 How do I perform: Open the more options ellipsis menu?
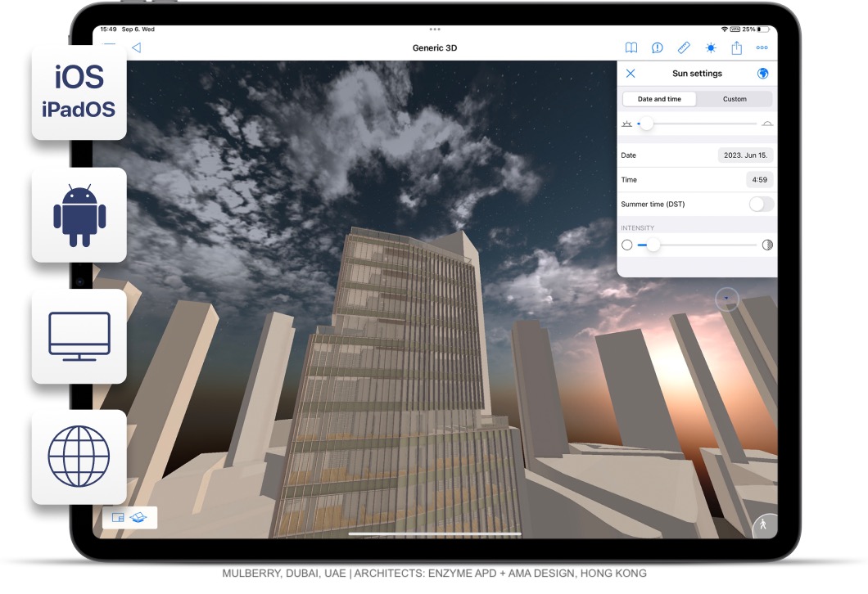[x=762, y=47]
